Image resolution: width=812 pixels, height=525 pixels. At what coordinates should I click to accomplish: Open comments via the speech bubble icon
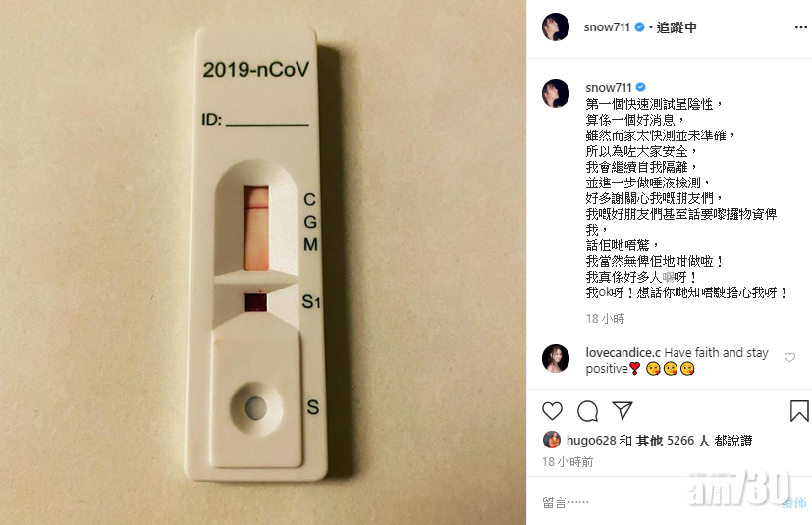click(587, 411)
